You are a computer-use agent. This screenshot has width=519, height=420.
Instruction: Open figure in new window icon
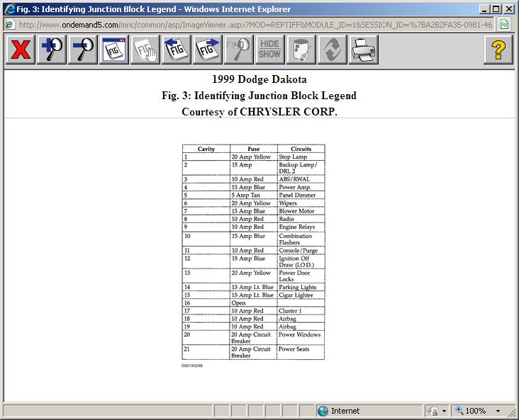click(x=114, y=50)
